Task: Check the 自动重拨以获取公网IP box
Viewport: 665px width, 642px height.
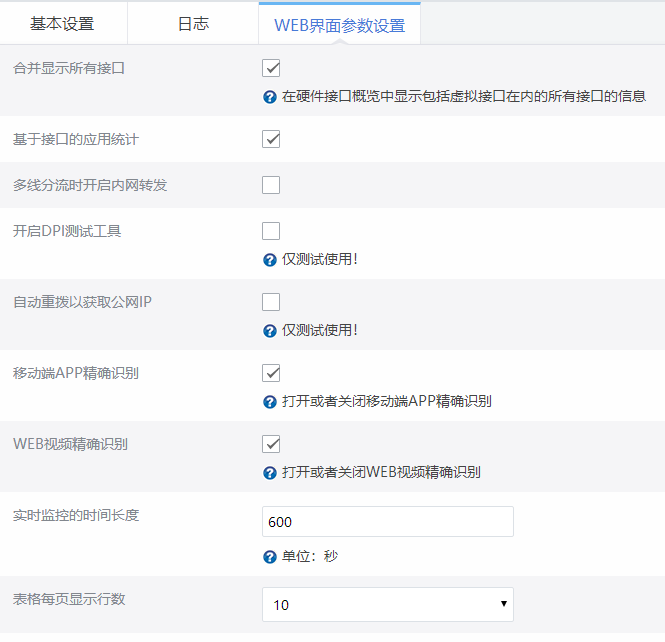Action: coord(271,302)
